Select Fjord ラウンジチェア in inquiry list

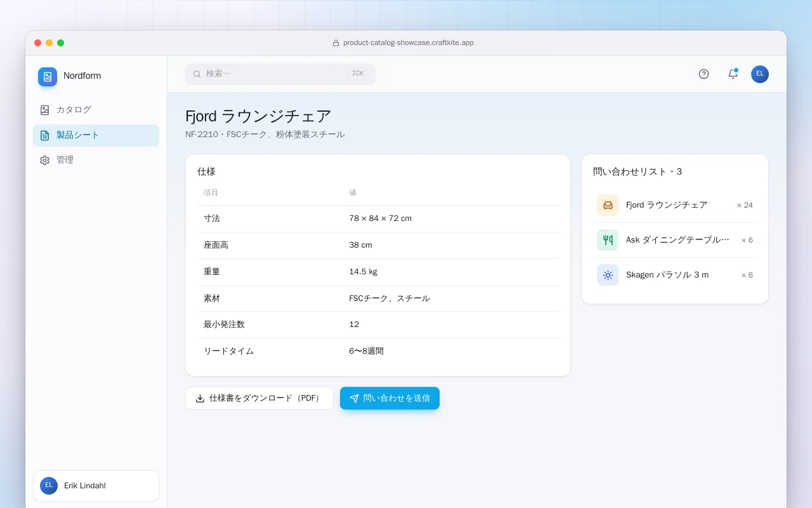point(675,205)
